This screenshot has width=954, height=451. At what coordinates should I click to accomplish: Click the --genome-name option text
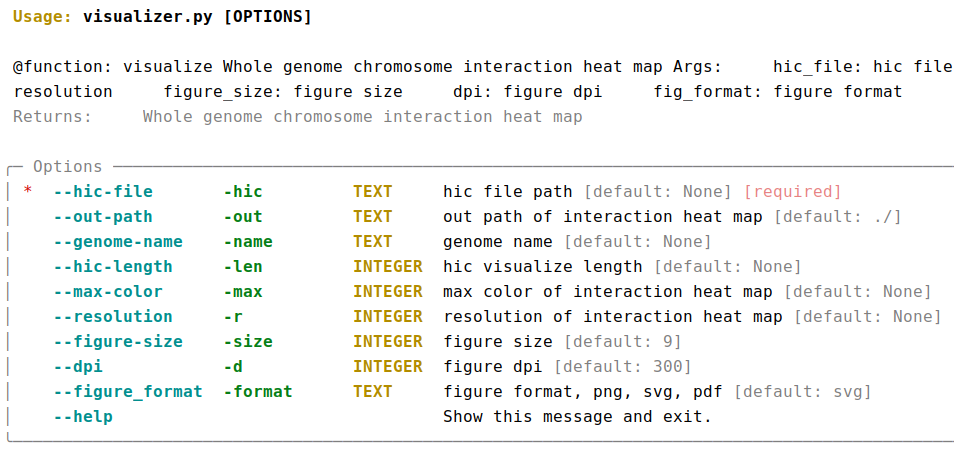click(x=118, y=241)
